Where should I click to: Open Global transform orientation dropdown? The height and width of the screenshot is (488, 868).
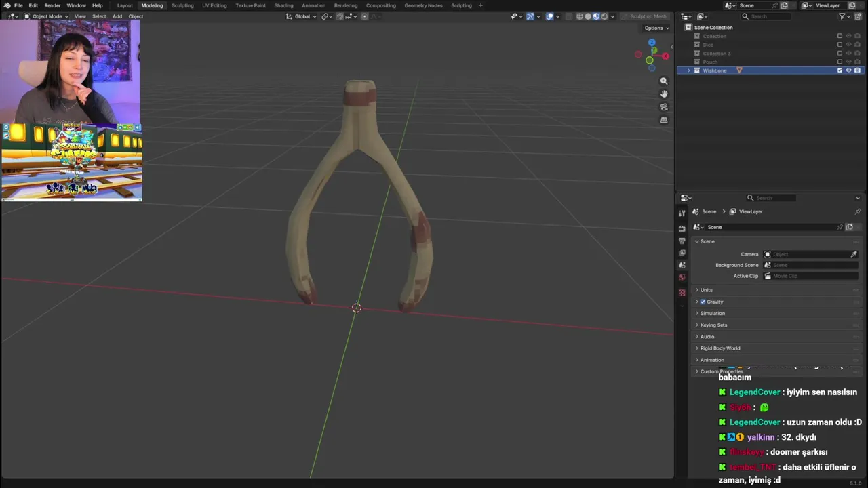[x=301, y=16]
